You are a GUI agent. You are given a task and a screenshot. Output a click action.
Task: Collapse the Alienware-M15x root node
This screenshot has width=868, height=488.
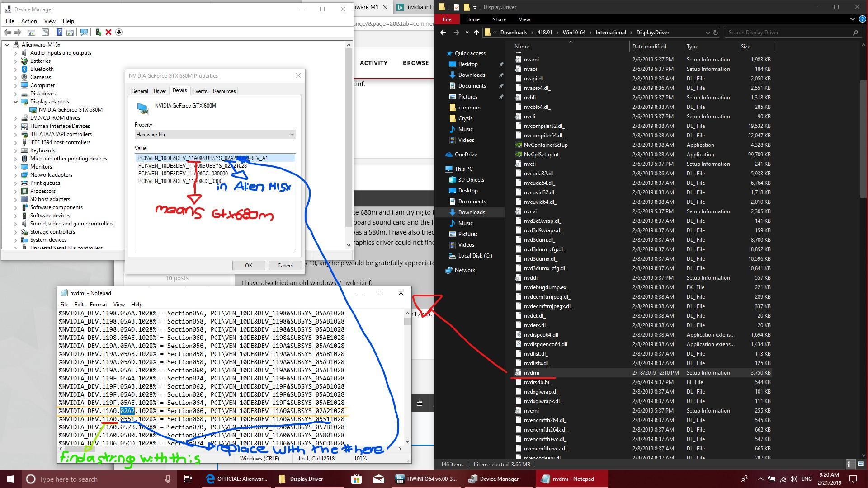click(7, 45)
